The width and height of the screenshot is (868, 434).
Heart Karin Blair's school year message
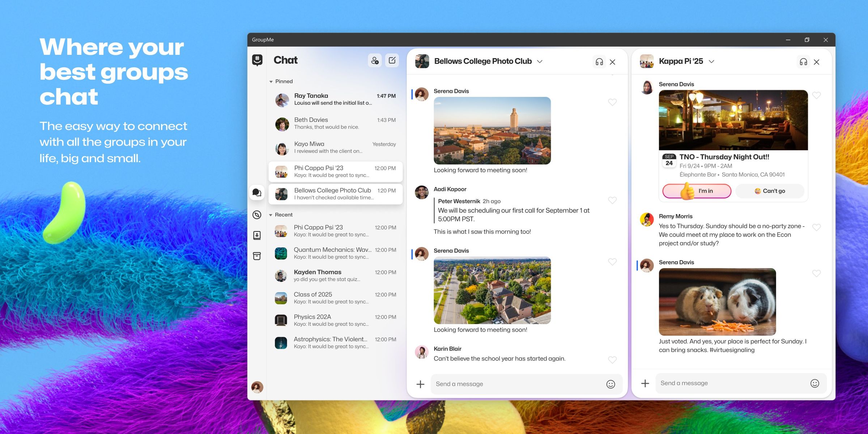[x=612, y=360]
